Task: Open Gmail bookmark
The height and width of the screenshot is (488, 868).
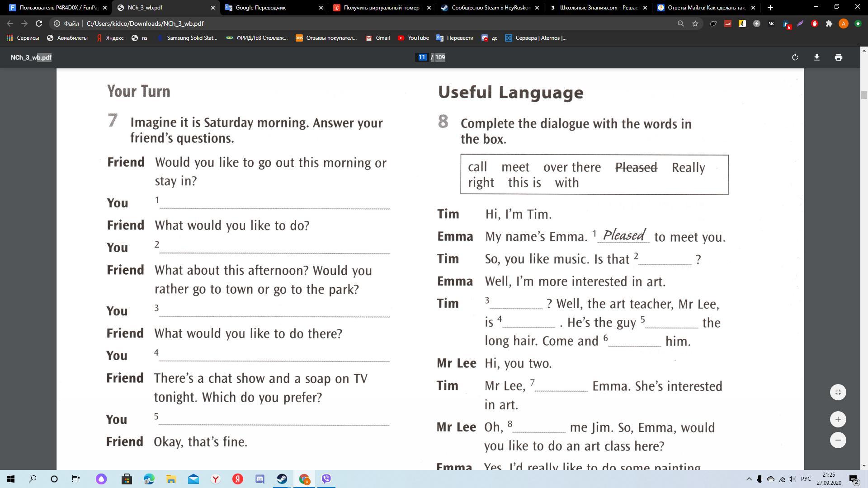Action: point(377,38)
